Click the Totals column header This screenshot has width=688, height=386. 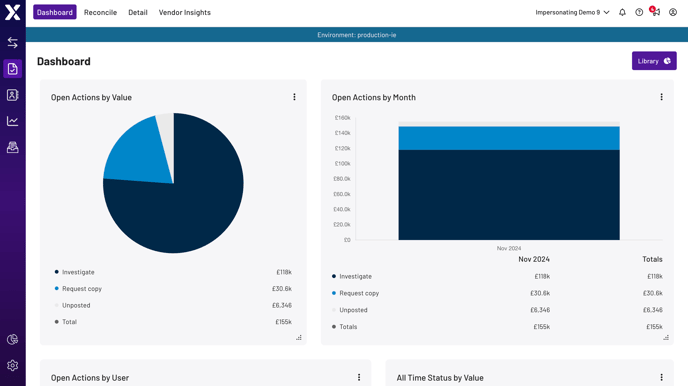pos(652,259)
